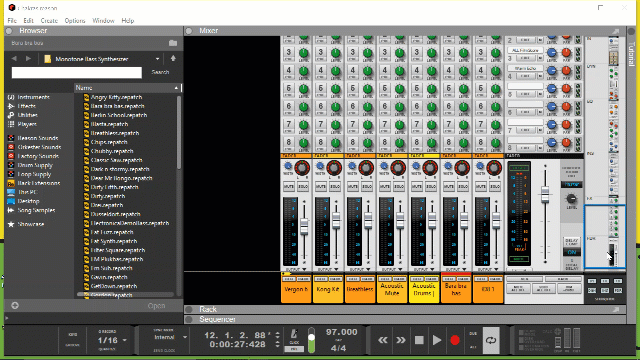Open Drum Supply location
640x360 pixels.
point(35,165)
